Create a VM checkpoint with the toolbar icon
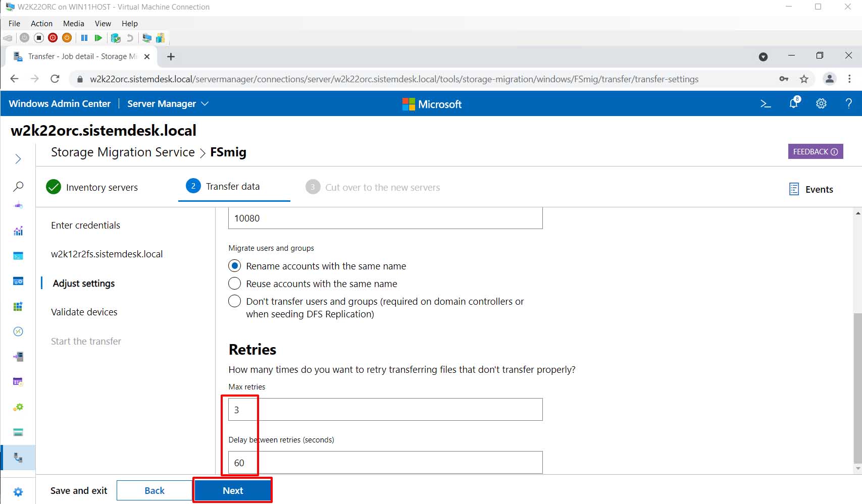Viewport: 862px width, 504px height. pos(116,38)
